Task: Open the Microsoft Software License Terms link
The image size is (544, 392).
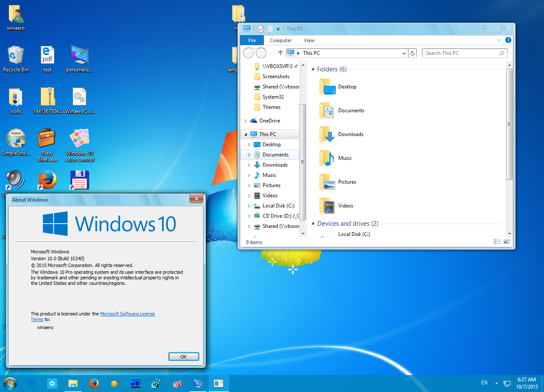Action: 127,314
